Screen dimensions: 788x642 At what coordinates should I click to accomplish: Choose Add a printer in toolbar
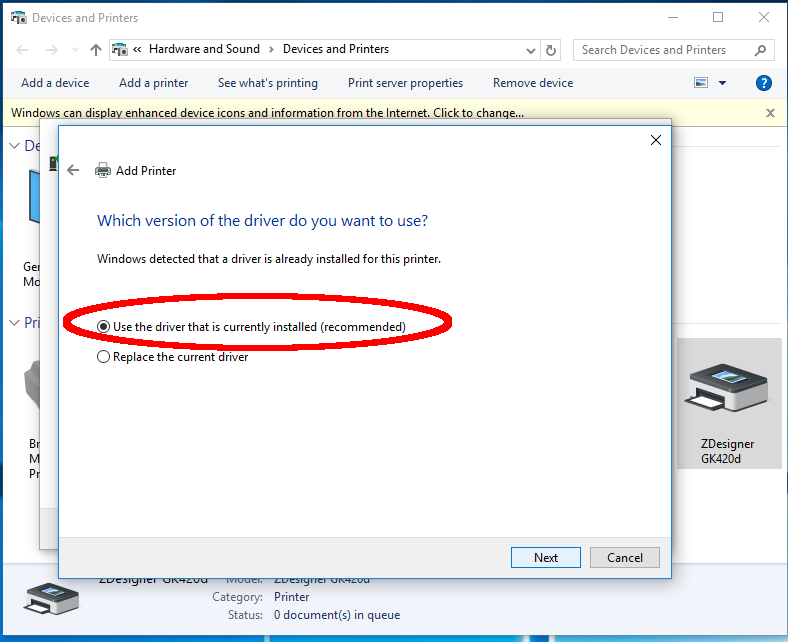[x=153, y=83]
